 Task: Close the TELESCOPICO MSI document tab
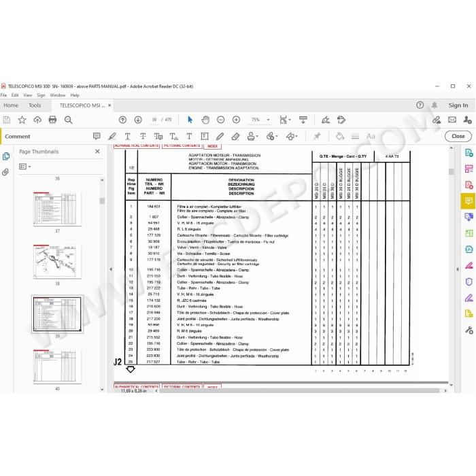click(109, 105)
